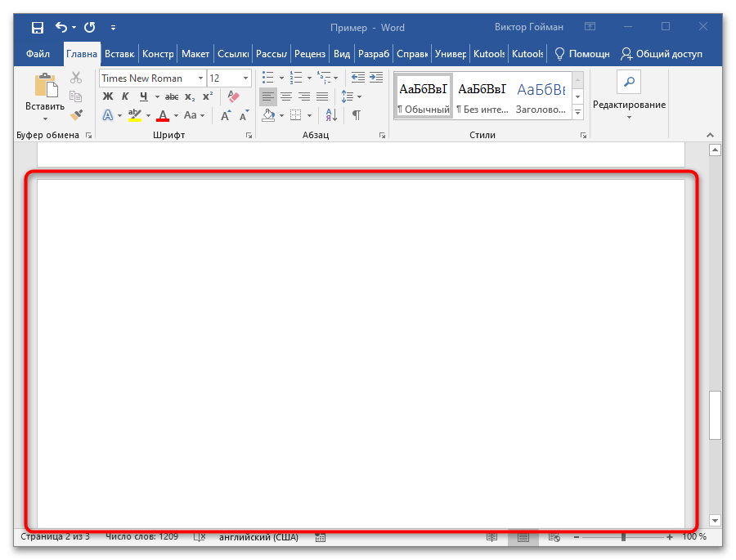The width and height of the screenshot is (736, 560).
Task: Apply the Без интервала style
Action: coord(482,96)
